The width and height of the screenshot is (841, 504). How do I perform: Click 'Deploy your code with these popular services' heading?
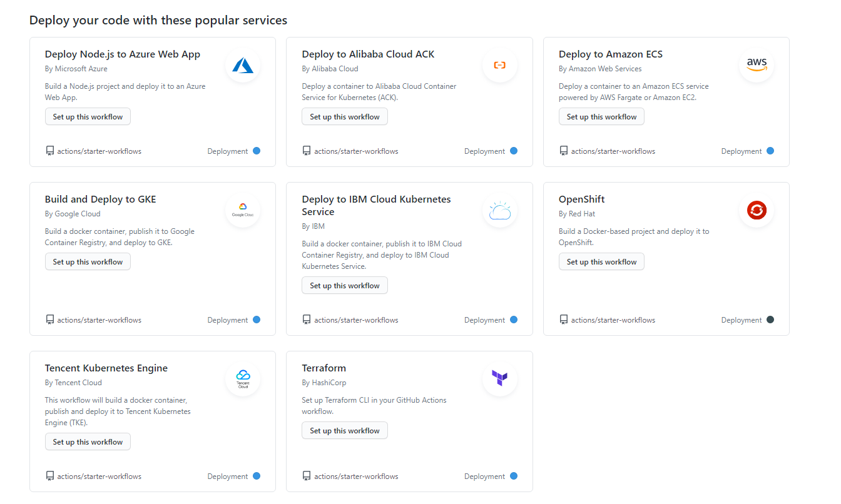coord(158,20)
